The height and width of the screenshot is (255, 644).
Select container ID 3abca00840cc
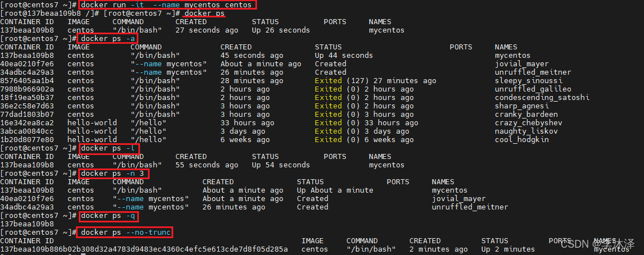coord(27,131)
